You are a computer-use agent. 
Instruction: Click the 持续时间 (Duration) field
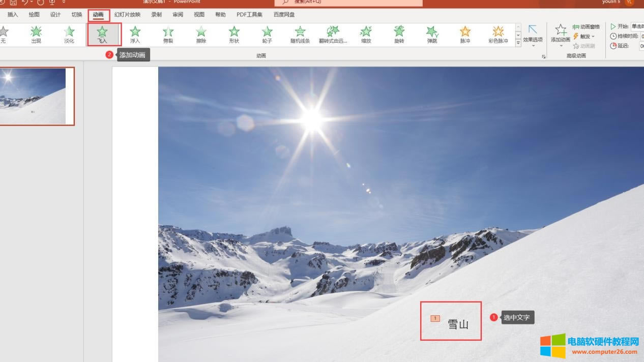coord(641,37)
